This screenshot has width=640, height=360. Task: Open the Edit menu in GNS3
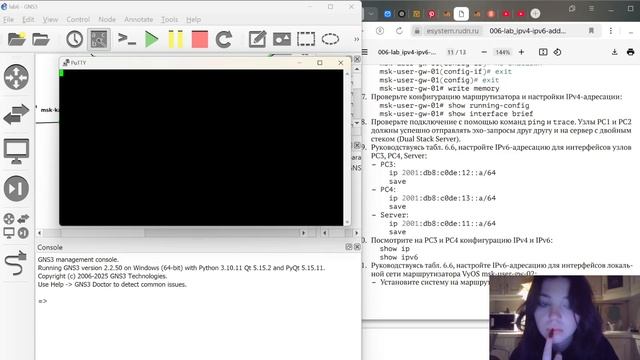pos(28,20)
